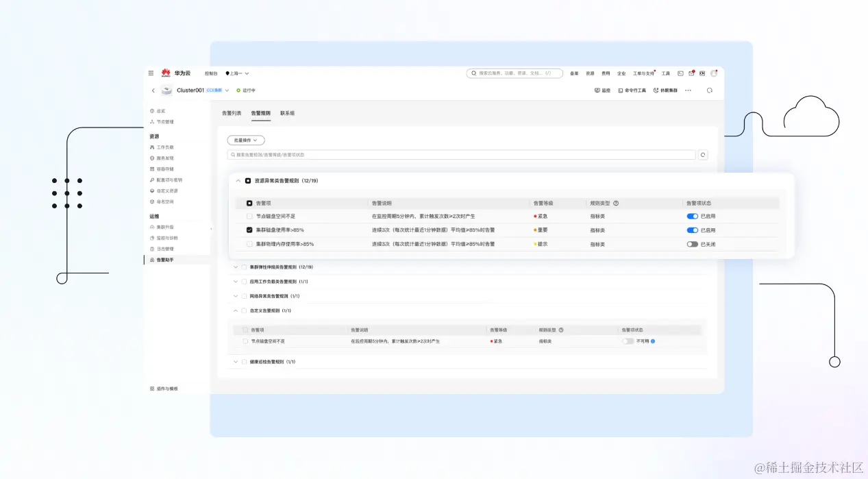868x479 pixels.
Task: Open the 备案 header menu
Action: click(574, 73)
